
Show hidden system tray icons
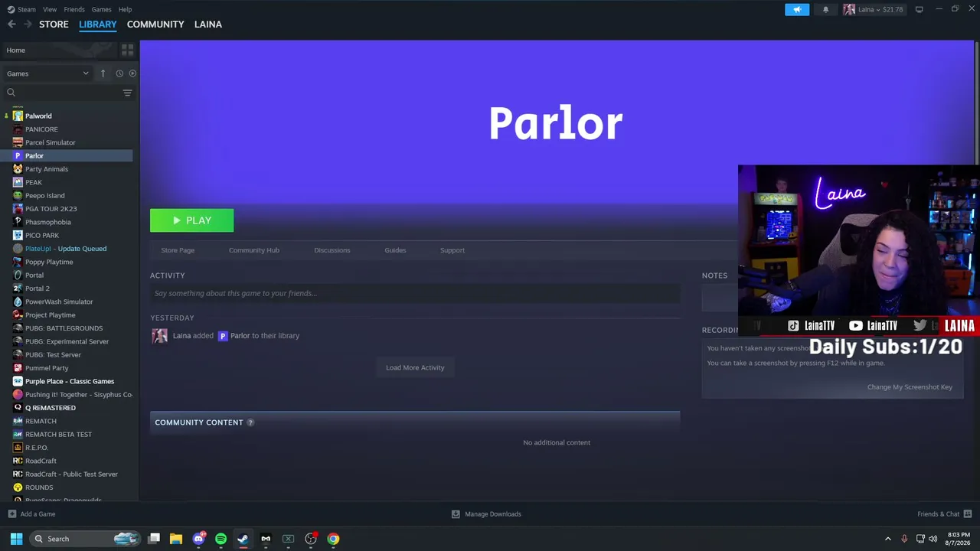(888, 539)
